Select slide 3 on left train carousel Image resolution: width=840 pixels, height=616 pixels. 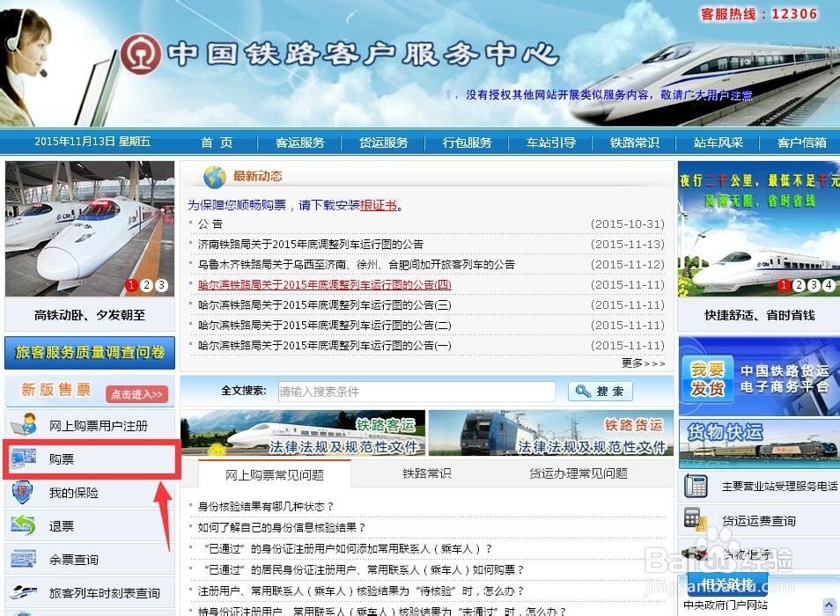pyautogui.click(x=161, y=285)
